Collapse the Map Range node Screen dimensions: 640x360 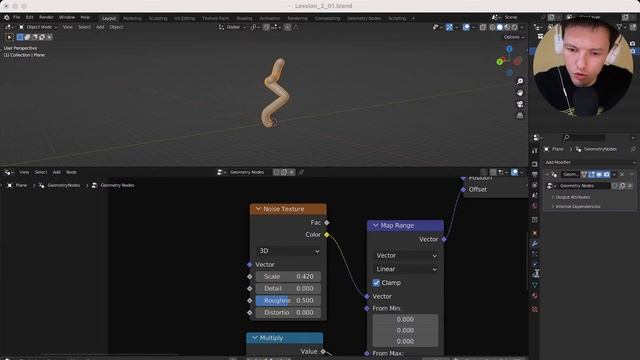coord(376,225)
